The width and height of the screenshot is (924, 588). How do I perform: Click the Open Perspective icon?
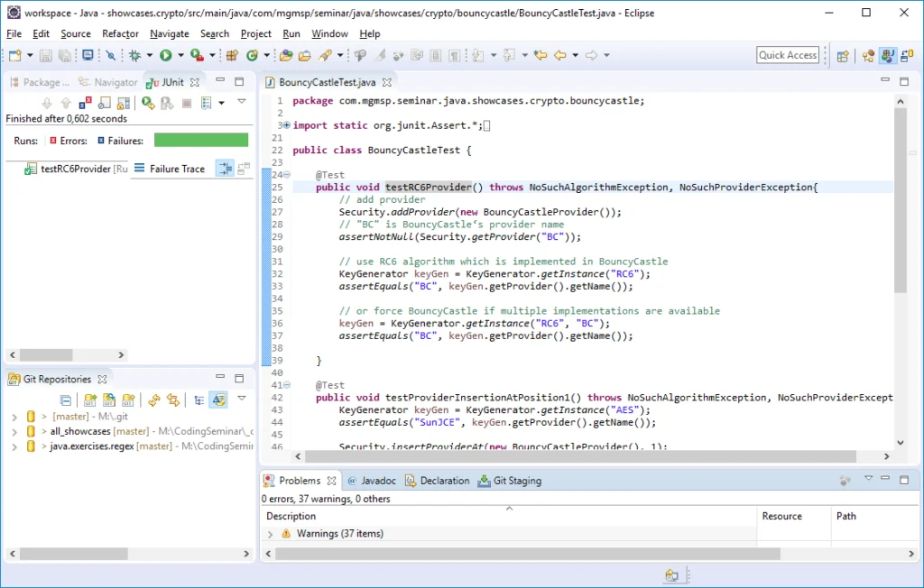pos(843,55)
